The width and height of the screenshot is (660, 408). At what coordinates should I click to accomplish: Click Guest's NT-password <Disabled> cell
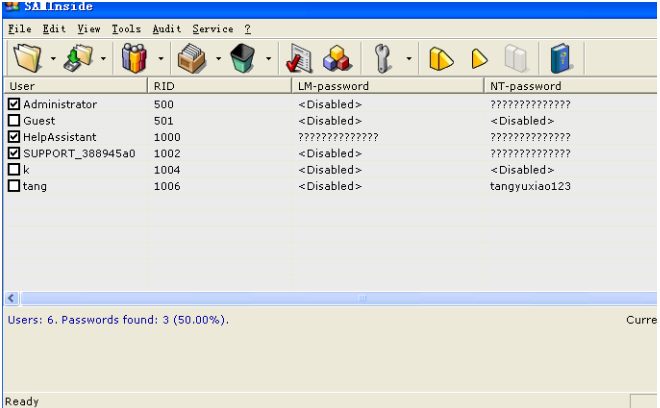[522, 121]
